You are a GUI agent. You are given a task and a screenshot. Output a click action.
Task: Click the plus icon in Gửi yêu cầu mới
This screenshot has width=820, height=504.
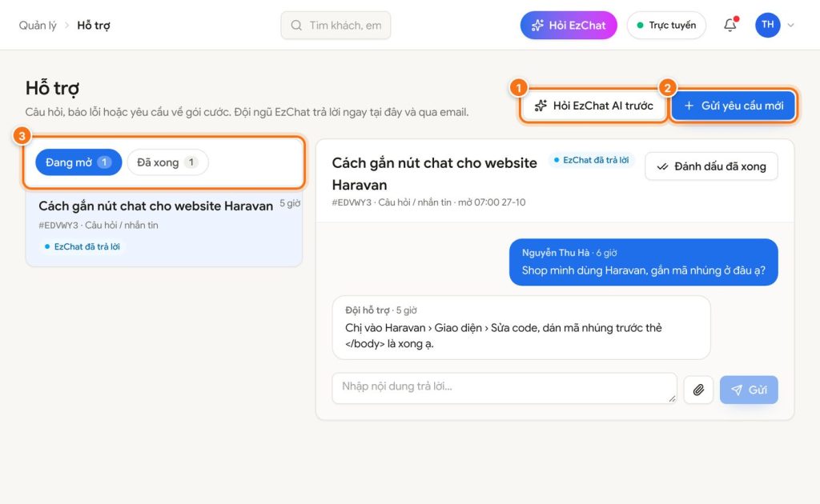pos(689,106)
